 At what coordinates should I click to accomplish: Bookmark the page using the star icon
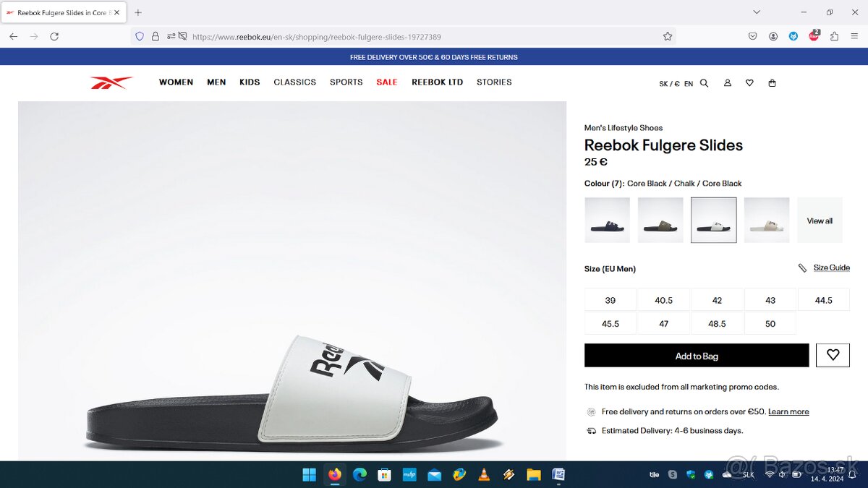point(668,36)
